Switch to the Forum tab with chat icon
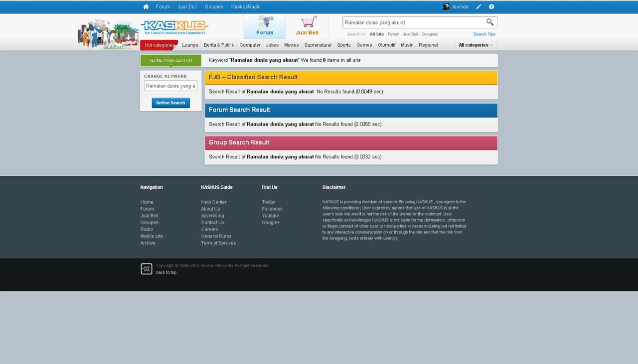 click(x=265, y=26)
